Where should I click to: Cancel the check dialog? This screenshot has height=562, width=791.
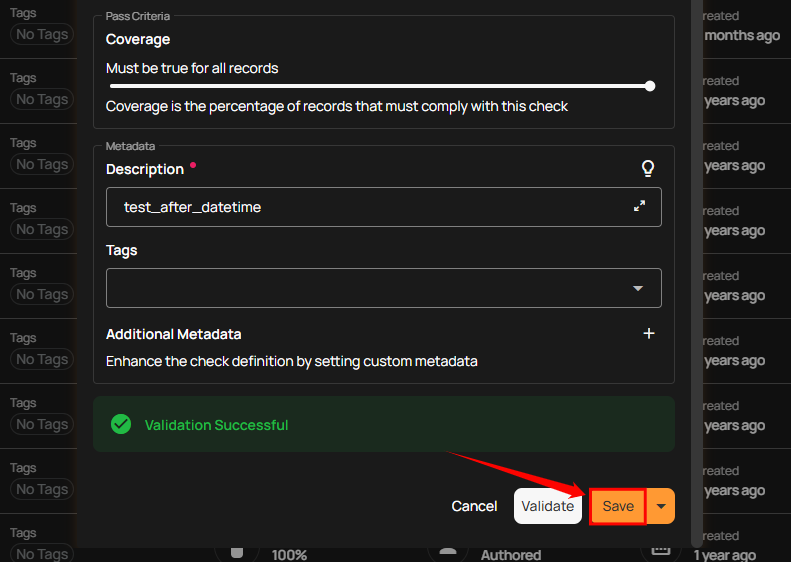click(474, 506)
